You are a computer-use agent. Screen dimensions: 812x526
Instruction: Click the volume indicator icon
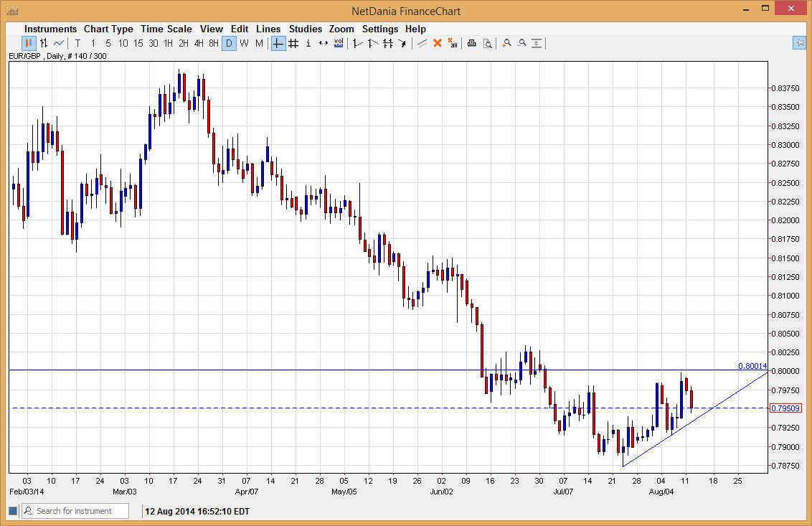point(337,43)
